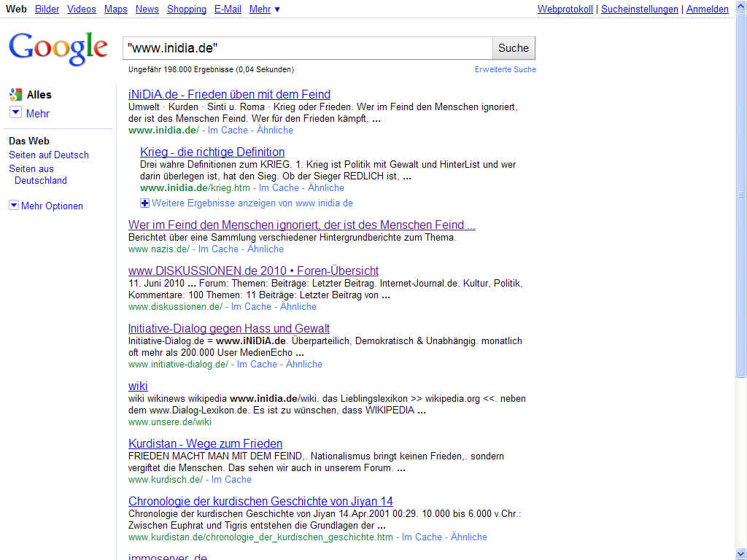Open Sucheinstellungen
This screenshot has height=560, width=747.
tap(639, 9)
